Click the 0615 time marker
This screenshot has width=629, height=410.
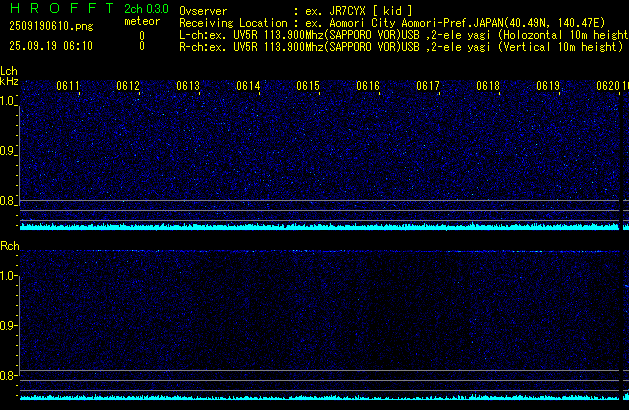(x=308, y=87)
